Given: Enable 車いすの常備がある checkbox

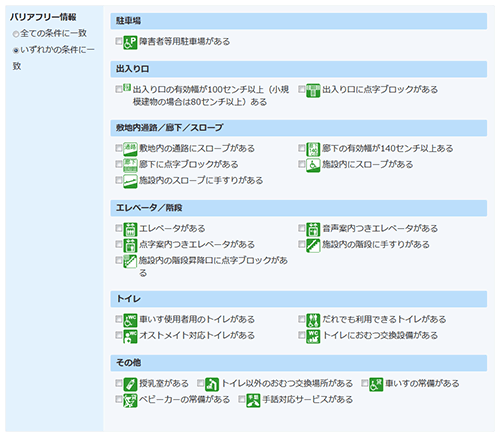Looking at the screenshot, I should (365, 383).
